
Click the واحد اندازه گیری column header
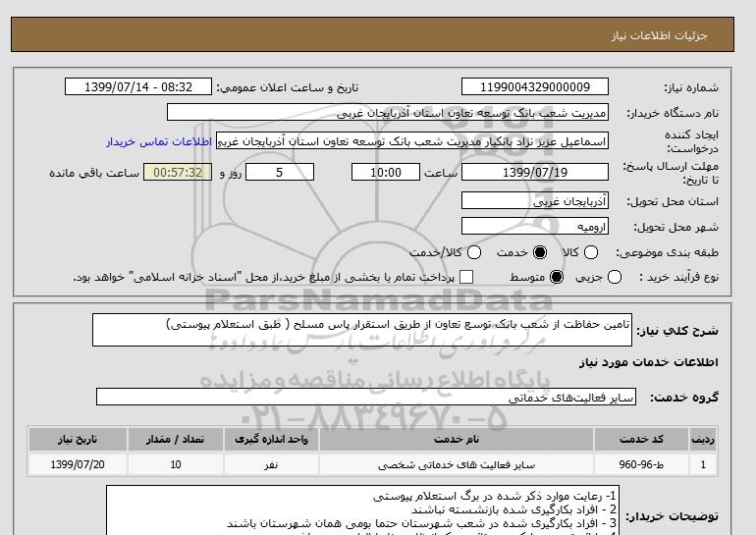271,440
